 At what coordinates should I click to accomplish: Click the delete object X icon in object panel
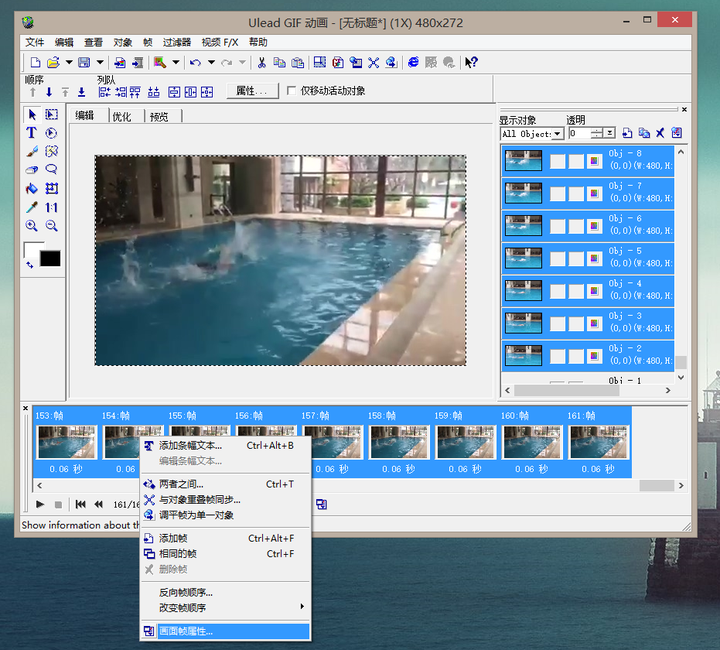click(x=660, y=133)
